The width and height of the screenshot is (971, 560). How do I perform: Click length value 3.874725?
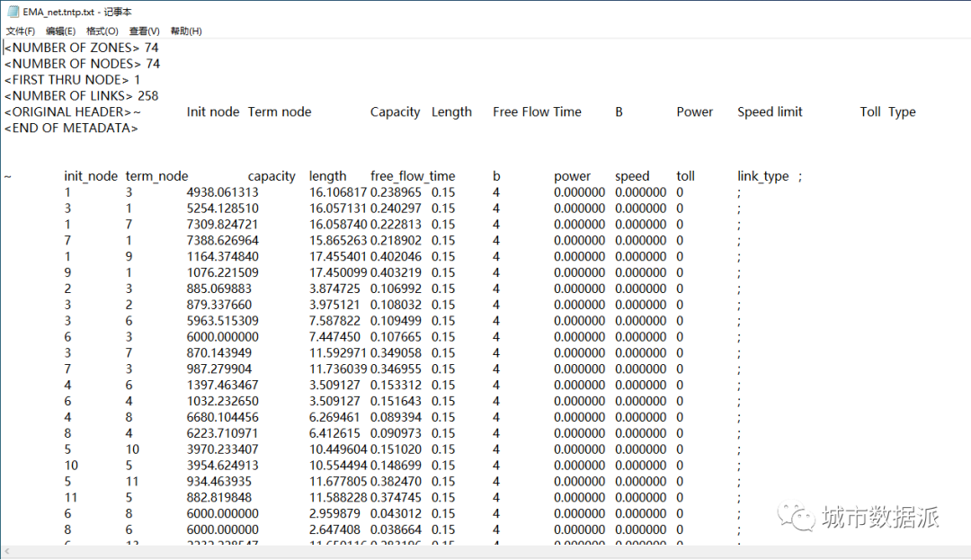click(334, 289)
